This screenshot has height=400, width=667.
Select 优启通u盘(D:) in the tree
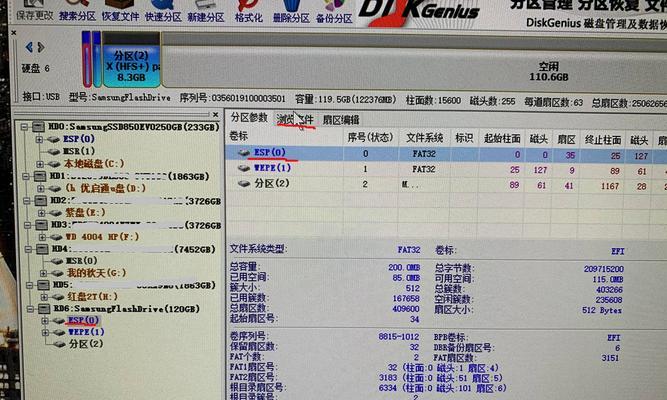click(x=105, y=188)
